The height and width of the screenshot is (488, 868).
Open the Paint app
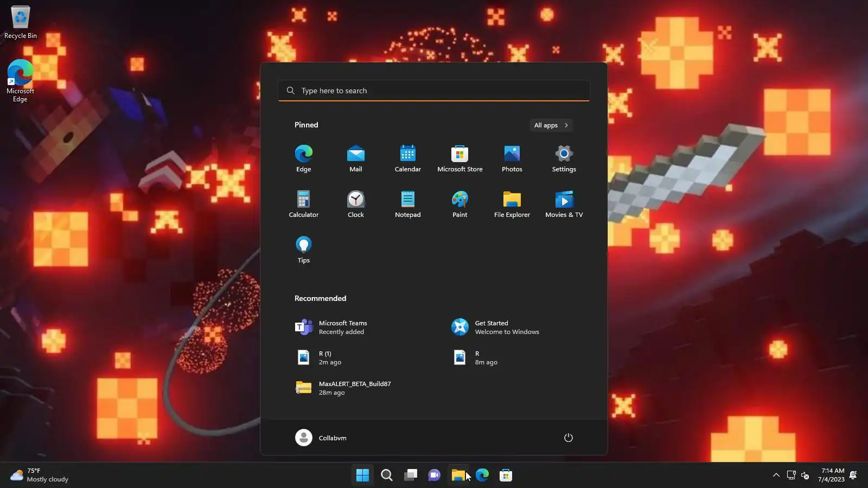click(460, 204)
